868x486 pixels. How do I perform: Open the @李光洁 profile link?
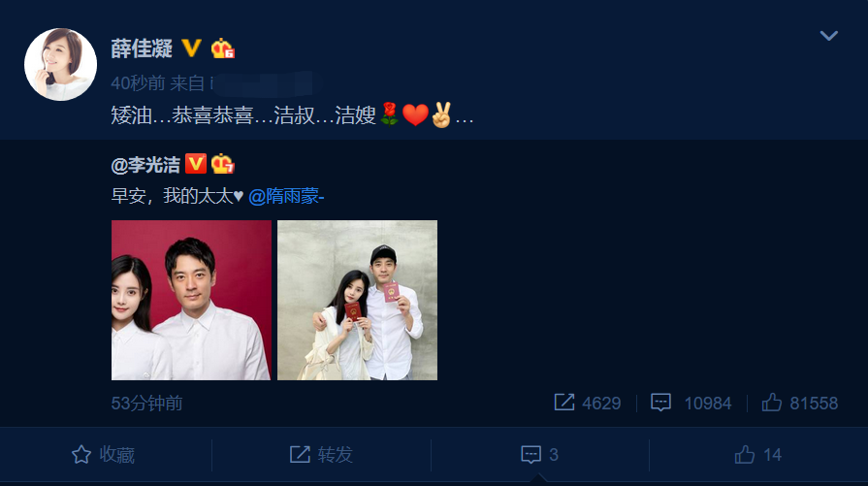(145, 164)
